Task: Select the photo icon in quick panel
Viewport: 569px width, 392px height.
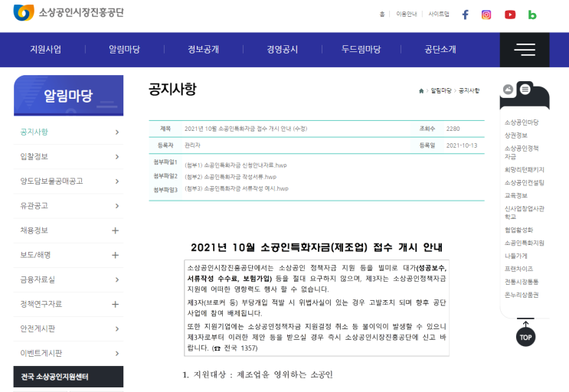Action: click(x=508, y=90)
